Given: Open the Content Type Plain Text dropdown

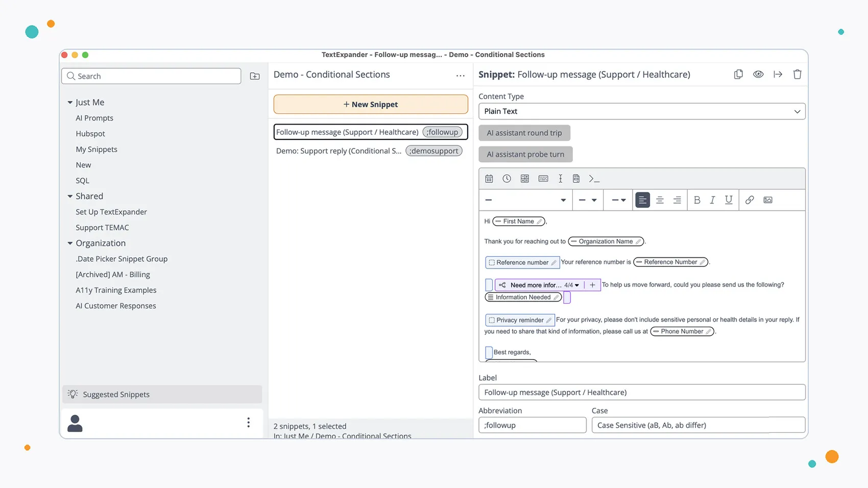Looking at the screenshot, I should pyautogui.click(x=642, y=111).
